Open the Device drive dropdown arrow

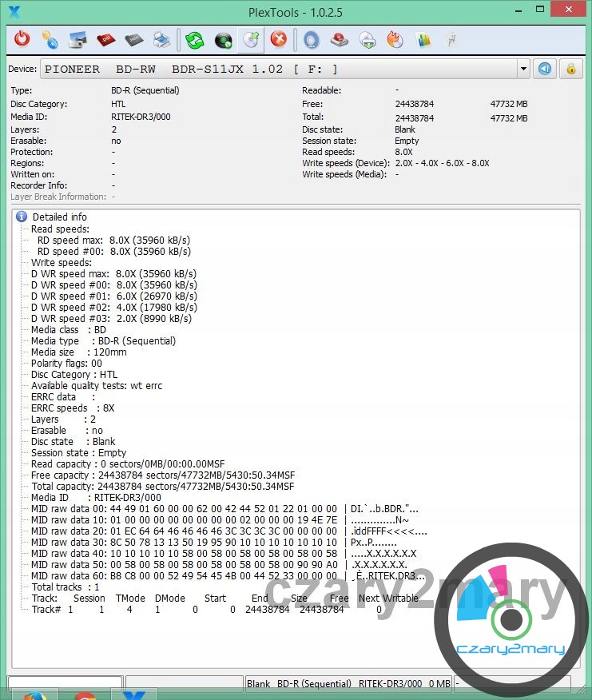523,70
